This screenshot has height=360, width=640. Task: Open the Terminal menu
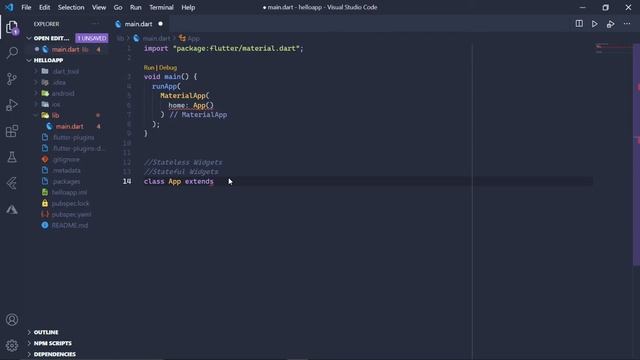point(161,7)
